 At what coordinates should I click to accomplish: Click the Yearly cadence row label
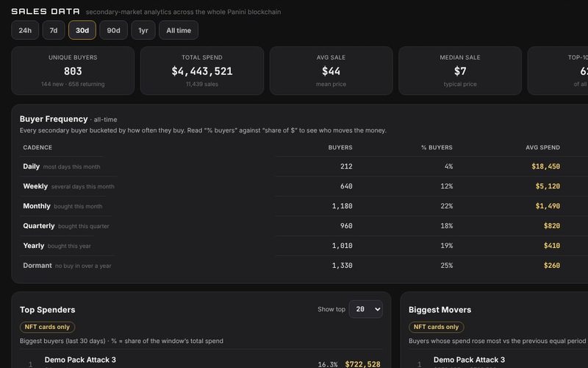33,246
